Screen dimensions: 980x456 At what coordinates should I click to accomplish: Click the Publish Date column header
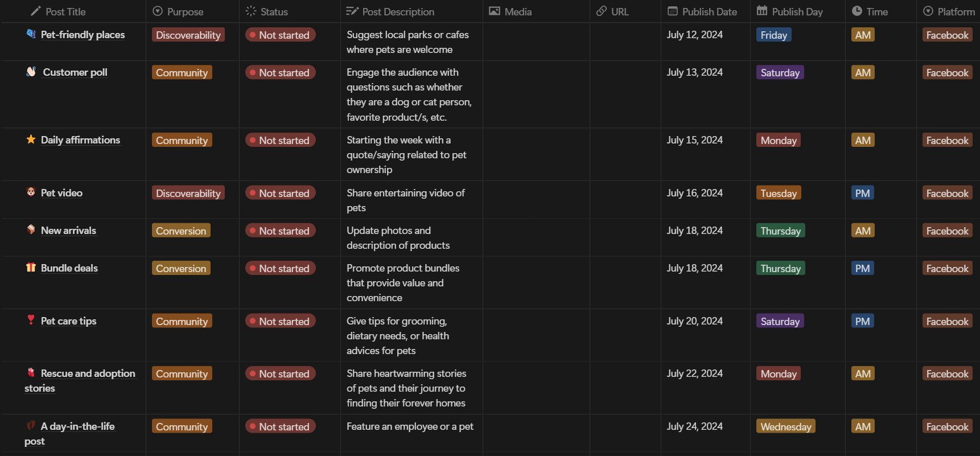[x=709, y=11]
